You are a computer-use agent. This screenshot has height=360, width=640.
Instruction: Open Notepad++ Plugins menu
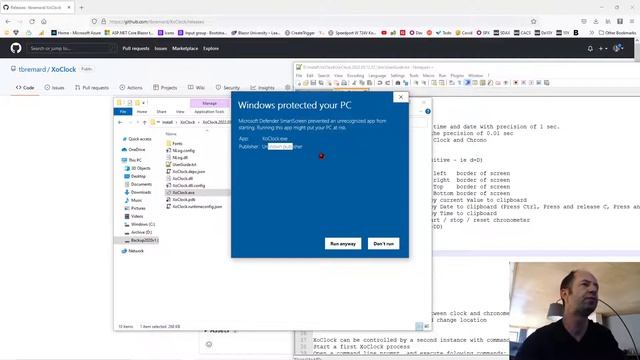(x=457, y=76)
